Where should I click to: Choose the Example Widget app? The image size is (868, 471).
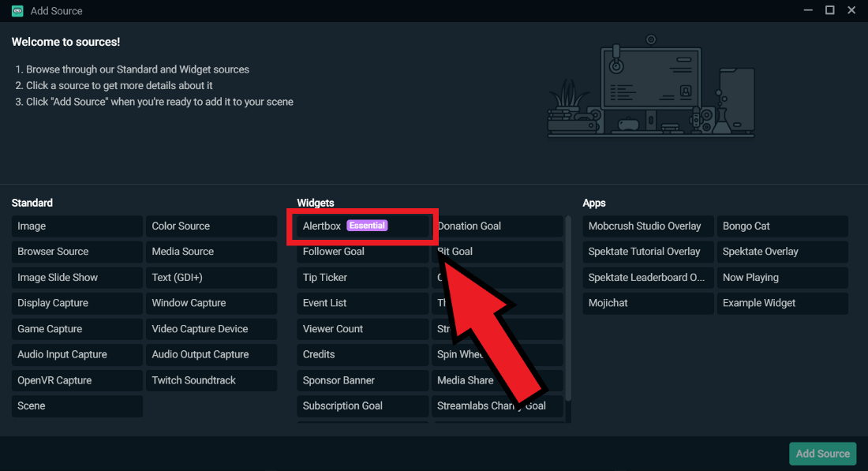783,303
